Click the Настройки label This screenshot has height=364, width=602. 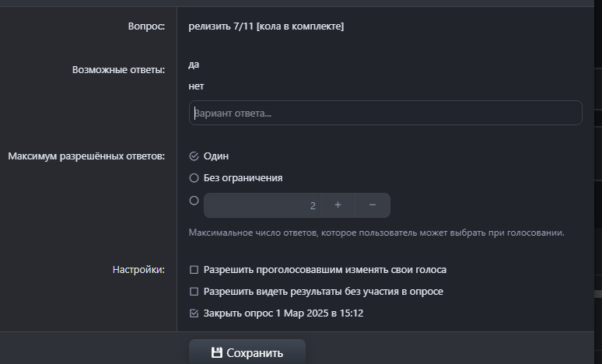pyautogui.click(x=138, y=270)
